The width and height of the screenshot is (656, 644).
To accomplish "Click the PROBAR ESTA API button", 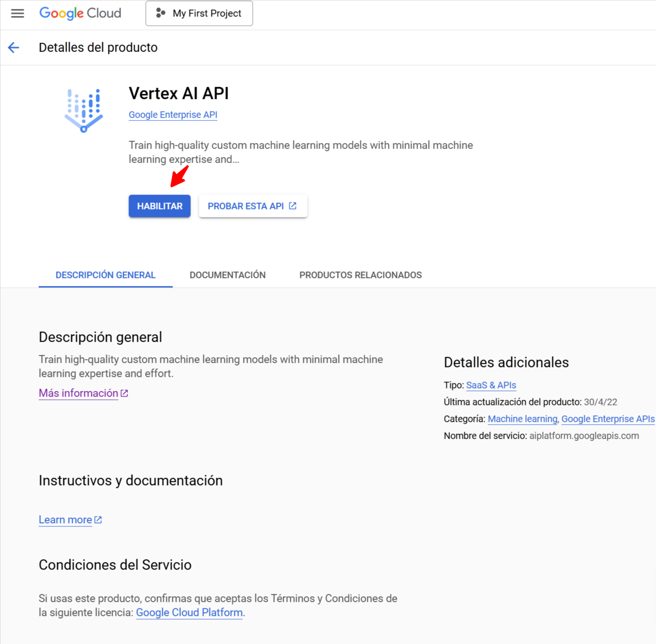I will click(246, 206).
